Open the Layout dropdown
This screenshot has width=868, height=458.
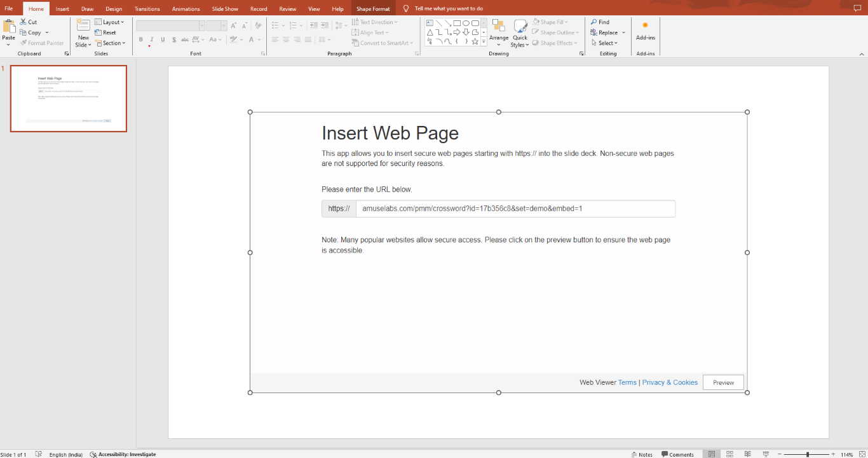coord(110,22)
